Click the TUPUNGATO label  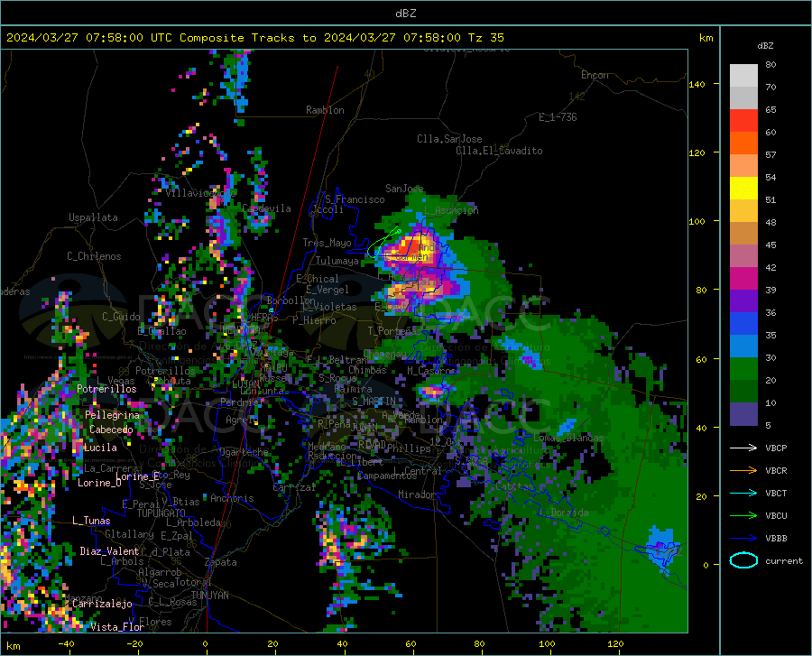161,513
